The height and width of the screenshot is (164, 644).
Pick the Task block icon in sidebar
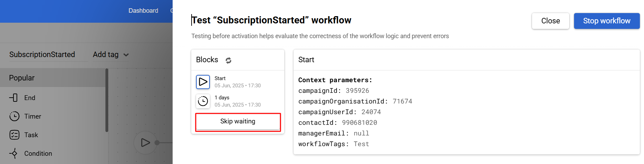14,135
